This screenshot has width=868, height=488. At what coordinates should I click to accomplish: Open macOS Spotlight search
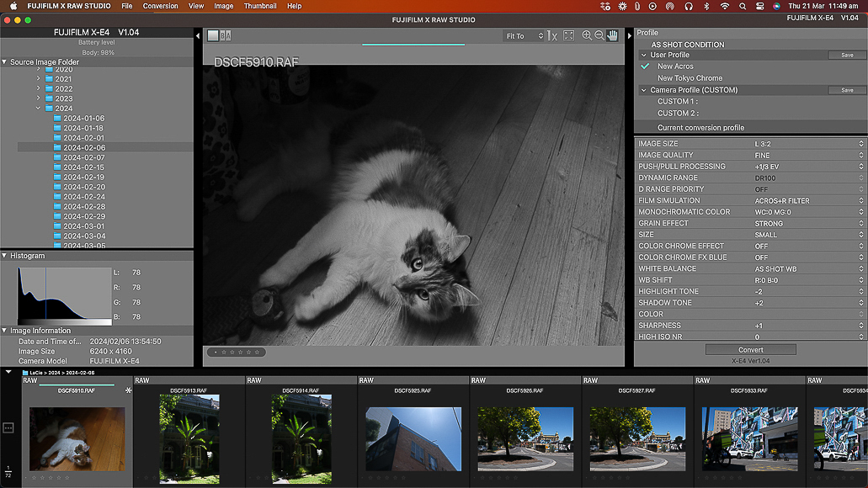click(743, 6)
